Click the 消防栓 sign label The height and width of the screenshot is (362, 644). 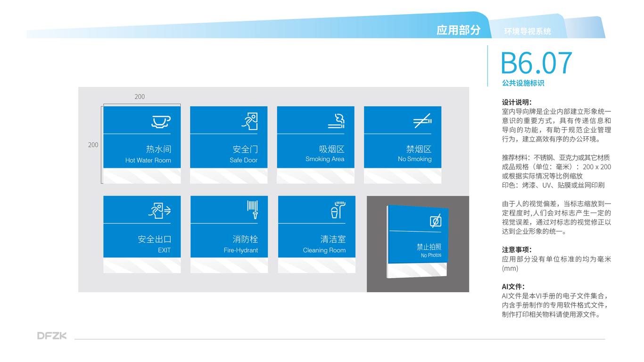coord(245,239)
